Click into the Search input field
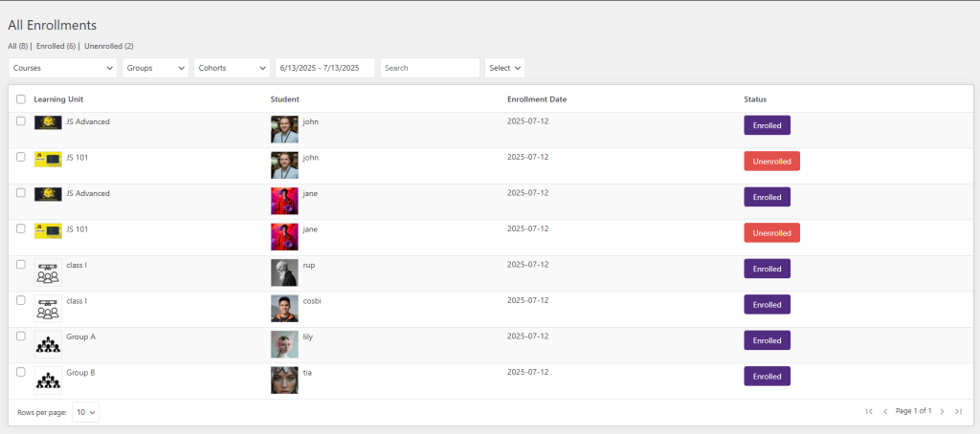 coord(430,68)
